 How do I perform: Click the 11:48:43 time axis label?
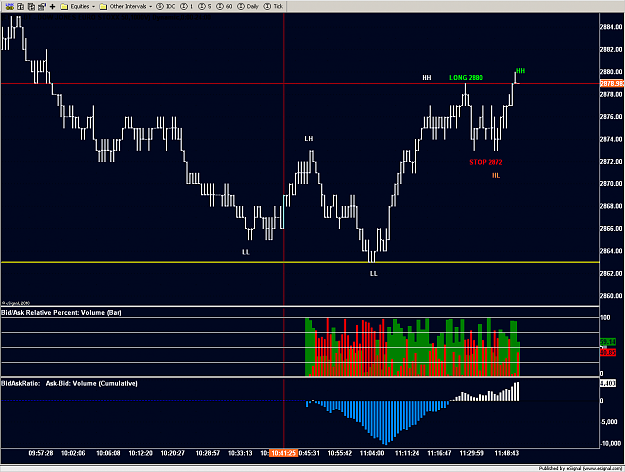[507, 453]
